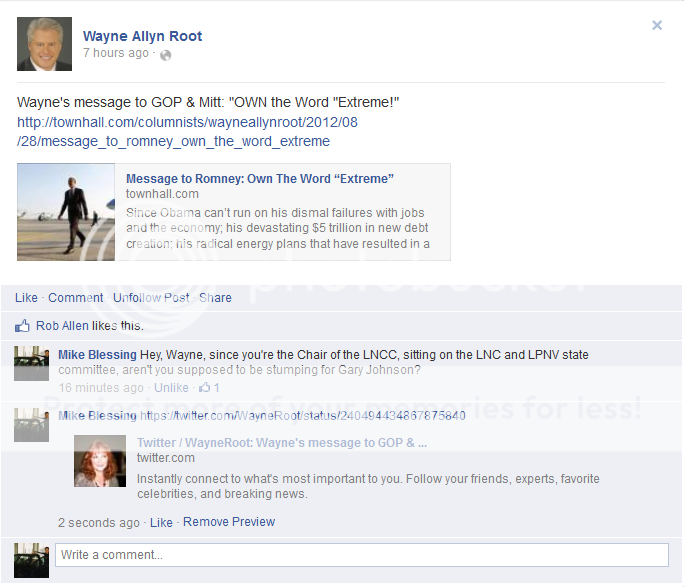Like the Wayne Allyn Root post
The width and height of the screenshot is (684, 587).
(26, 297)
